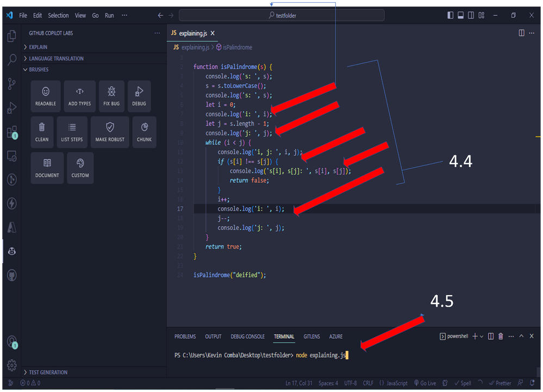Click the testfolder command center search
This screenshot has width=543, height=392.
coord(282,15)
